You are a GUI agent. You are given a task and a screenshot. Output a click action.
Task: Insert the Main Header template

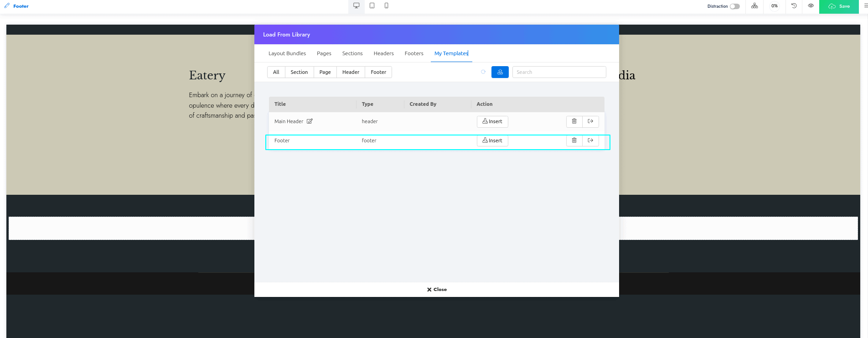tap(492, 121)
